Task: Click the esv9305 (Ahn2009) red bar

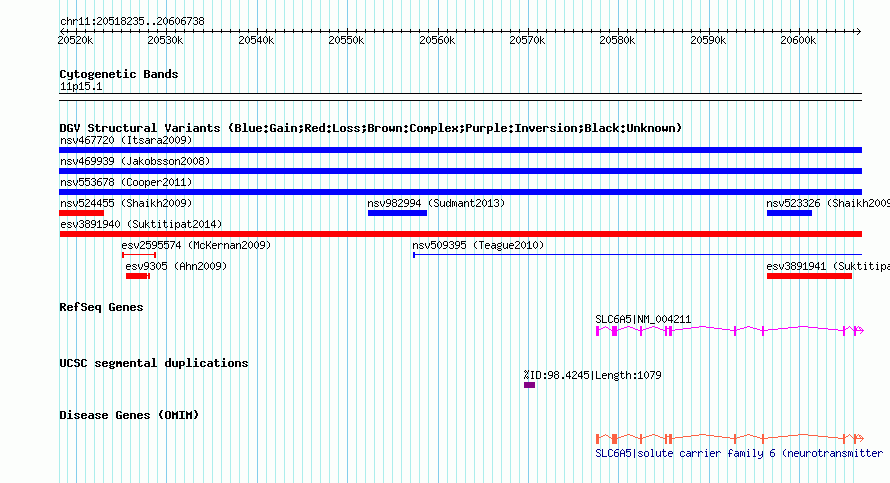Action: (x=137, y=276)
